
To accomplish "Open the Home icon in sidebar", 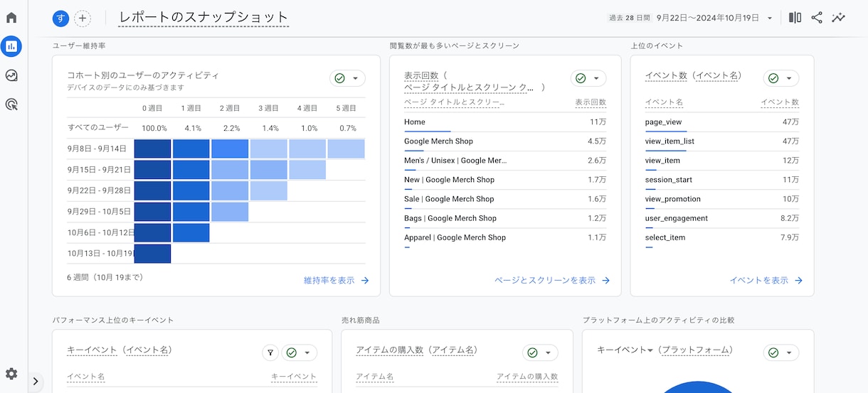I will pyautogui.click(x=11, y=18).
